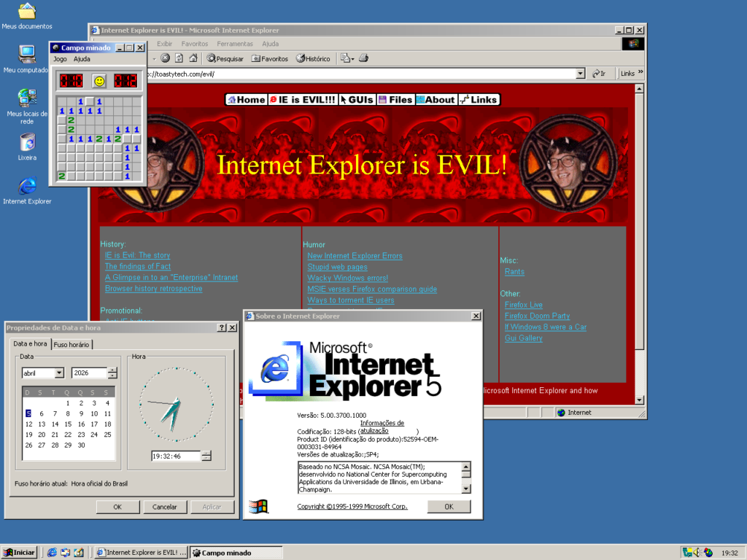The image size is (747, 560).
Task: Open the Pesquisar search toolbar button
Action: coord(225,58)
